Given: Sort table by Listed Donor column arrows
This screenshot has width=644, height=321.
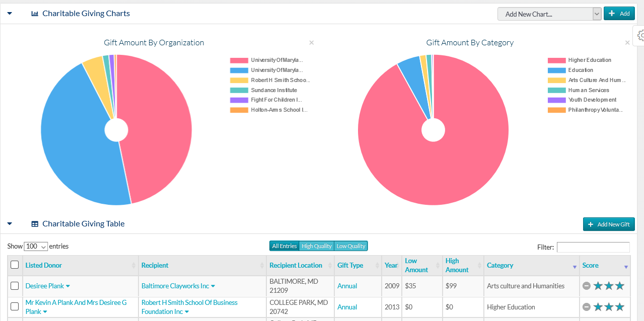Looking at the screenshot, I should 133,266.
